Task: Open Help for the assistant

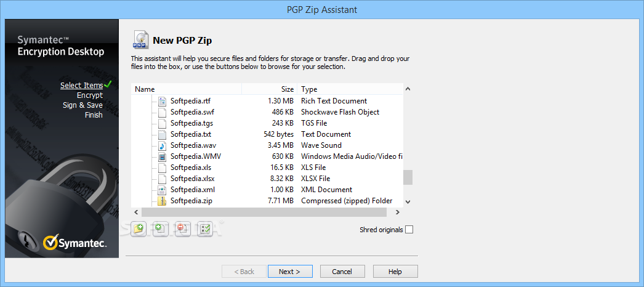Action: [395, 272]
